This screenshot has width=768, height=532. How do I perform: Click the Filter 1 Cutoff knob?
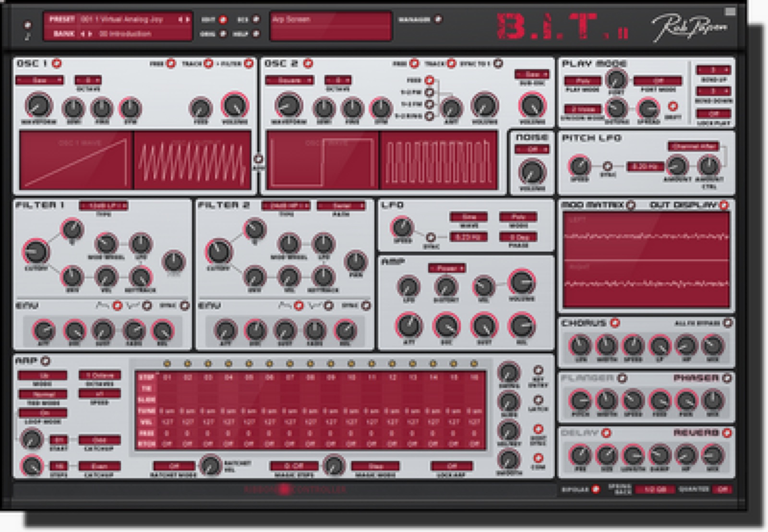point(36,251)
